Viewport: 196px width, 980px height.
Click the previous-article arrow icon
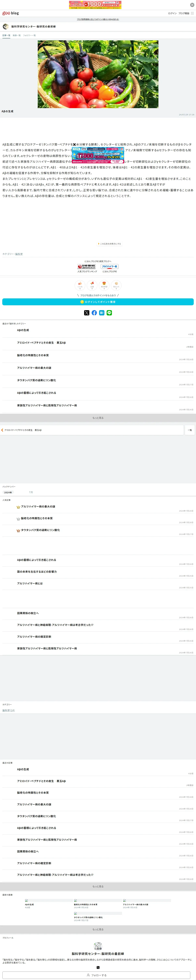click(x=2, y=430)
